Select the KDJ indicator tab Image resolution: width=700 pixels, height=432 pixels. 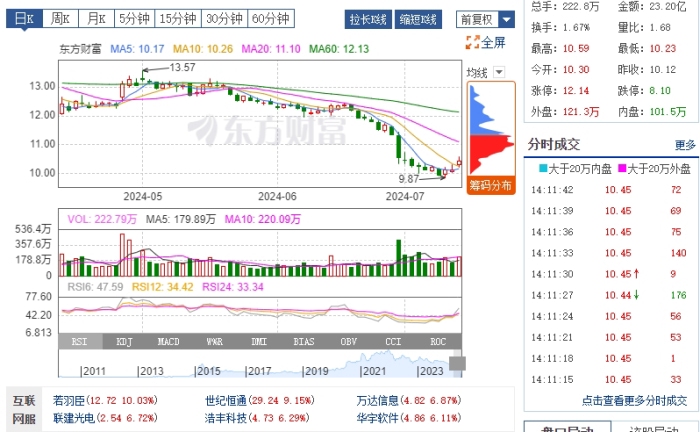pos(125,342)
